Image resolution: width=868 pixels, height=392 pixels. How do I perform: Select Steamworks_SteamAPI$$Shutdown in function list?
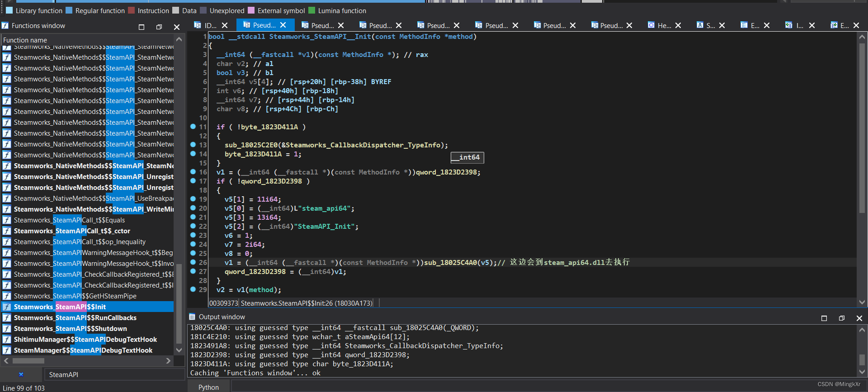click(x=88, y=329)
